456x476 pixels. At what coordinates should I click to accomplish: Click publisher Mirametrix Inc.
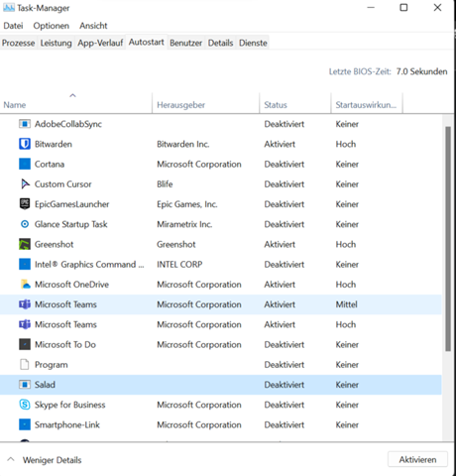pos(184,224)
